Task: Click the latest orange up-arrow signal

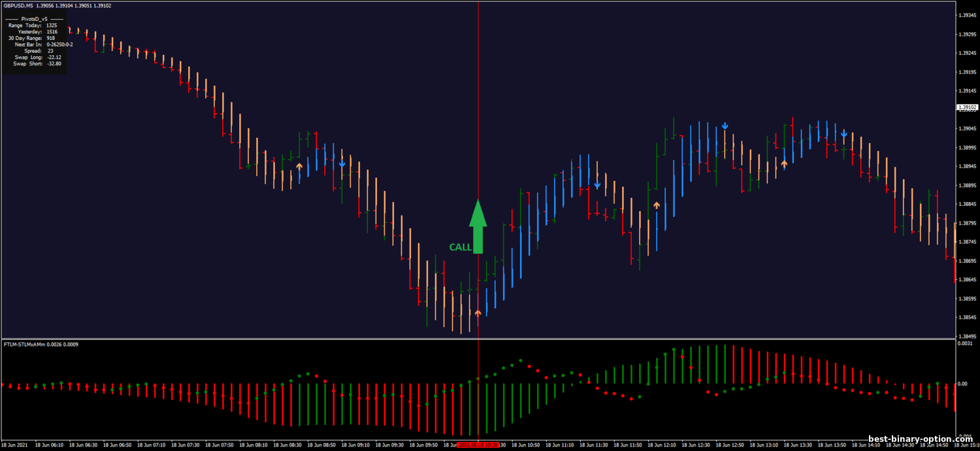Action: pyautogui.click(x=784, y=164)
